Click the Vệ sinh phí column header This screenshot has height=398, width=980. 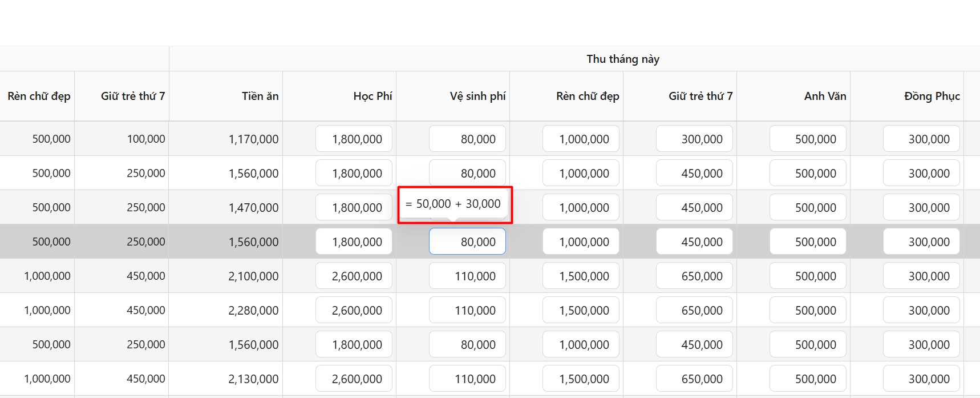point(477,96)
